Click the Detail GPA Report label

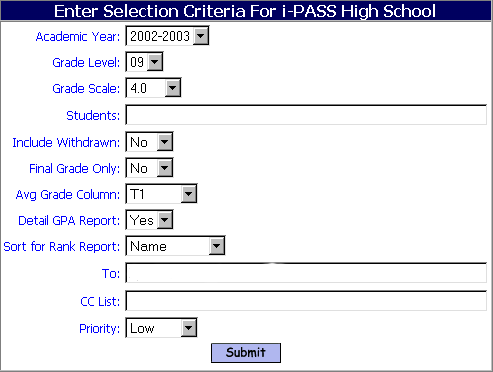click(69, 221)
